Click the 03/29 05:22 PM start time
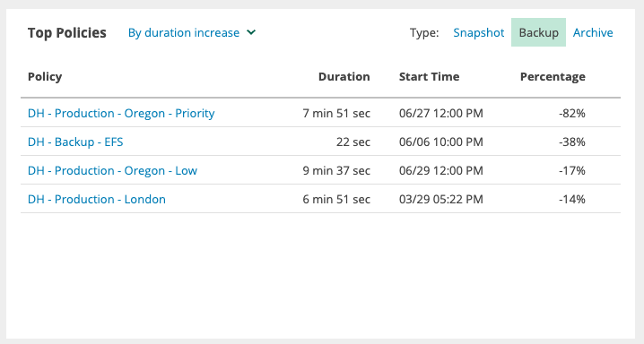The image size is (644, 344). point(441,199)
